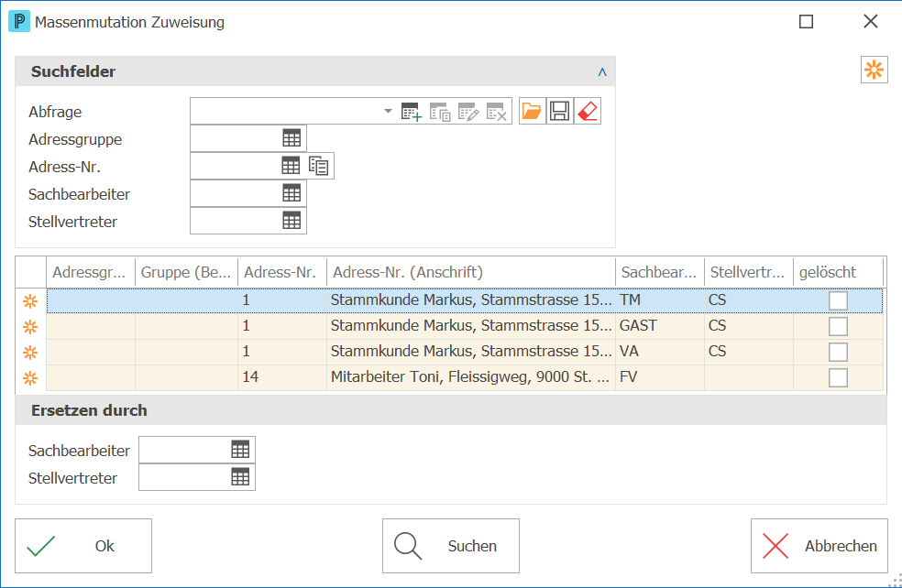902x588 pixels.
Task: Open saved search via folder icon
Action: point(532,111)
